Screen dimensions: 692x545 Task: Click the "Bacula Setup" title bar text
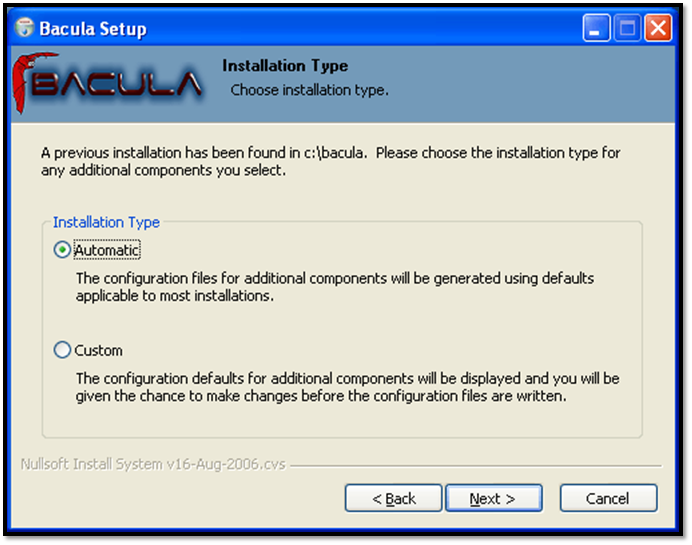(92, 28)
